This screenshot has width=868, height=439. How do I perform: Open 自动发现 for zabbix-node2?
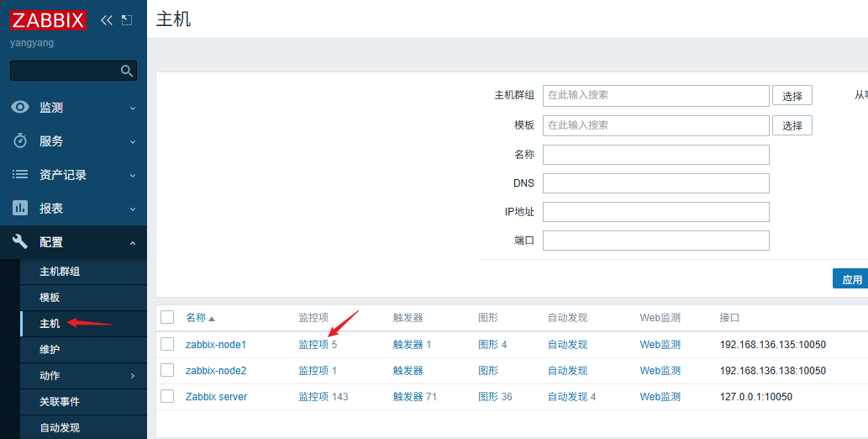pyautogui.click(x=567, y=370)
